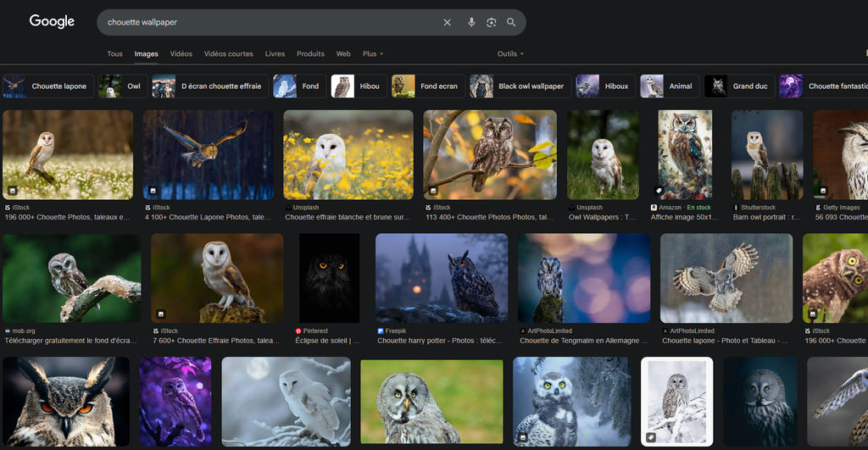The image size is (868, 450).
Task: Switch to the Vidéos tab
Action: point(181,54)
